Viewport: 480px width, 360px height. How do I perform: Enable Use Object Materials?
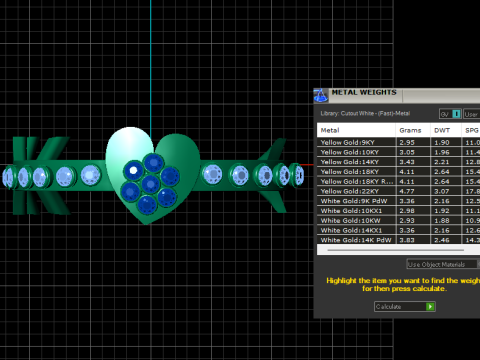click(x=443, y=264)
